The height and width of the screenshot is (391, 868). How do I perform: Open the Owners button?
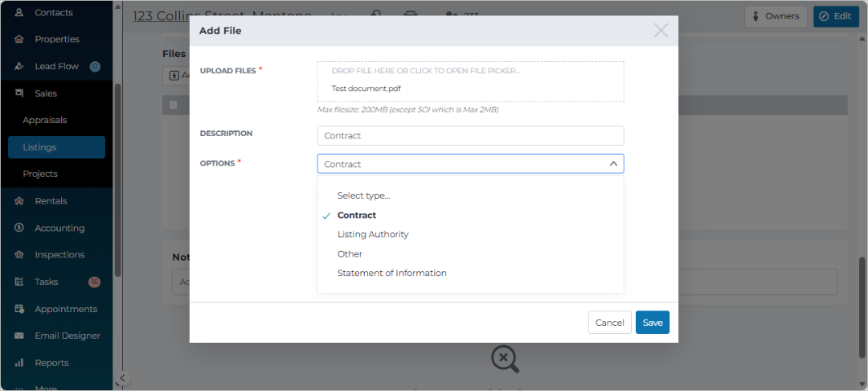[776, 16]
